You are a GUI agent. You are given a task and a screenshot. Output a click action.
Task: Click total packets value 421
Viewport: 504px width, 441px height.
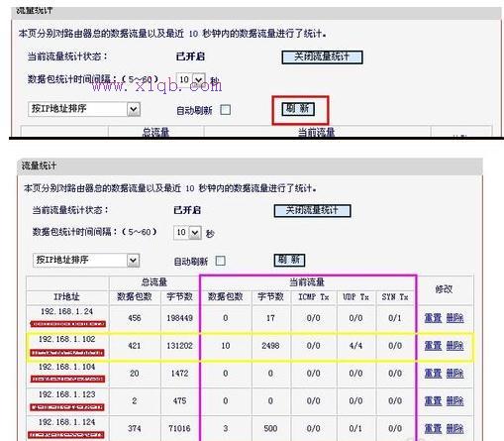(x=135, y=346)
